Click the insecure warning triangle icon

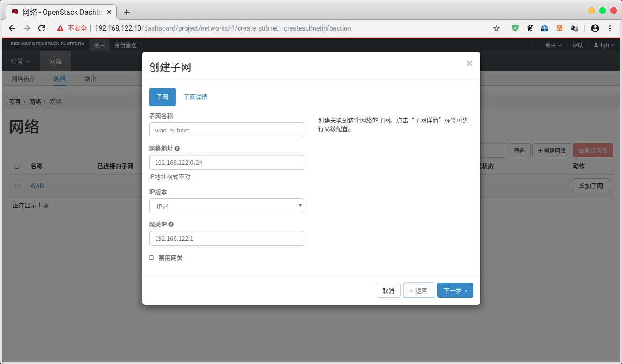[x=60, y=28]
